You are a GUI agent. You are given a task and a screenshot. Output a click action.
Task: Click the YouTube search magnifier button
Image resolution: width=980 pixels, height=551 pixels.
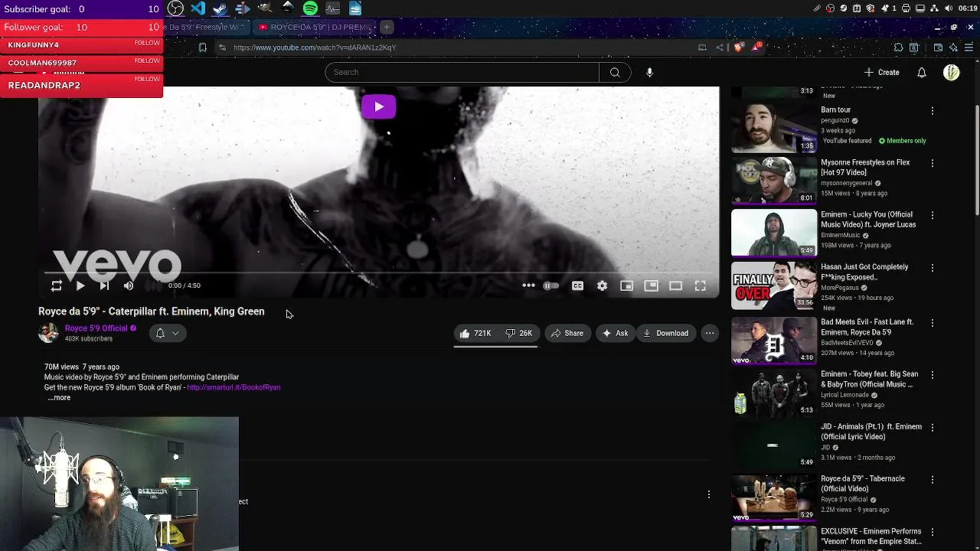pos(615,72)
